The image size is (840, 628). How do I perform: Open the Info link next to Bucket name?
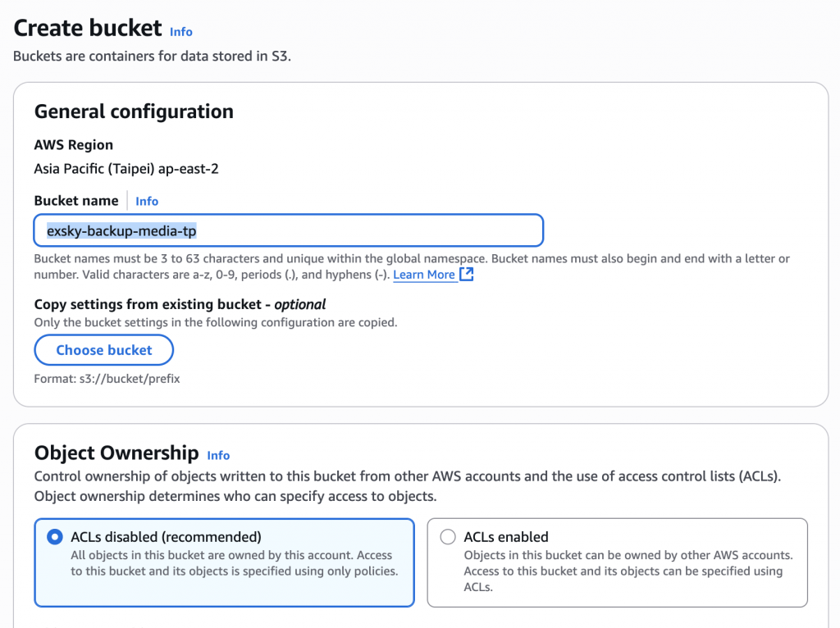tap(147, 201)
